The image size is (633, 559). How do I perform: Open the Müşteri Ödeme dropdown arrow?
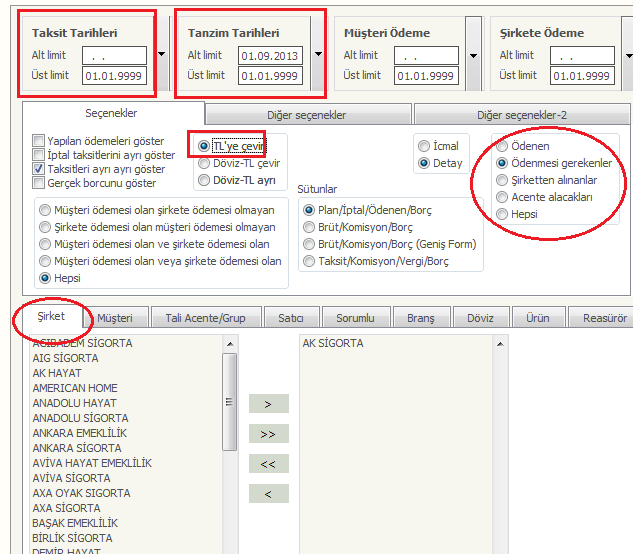[x=474, y=54]
